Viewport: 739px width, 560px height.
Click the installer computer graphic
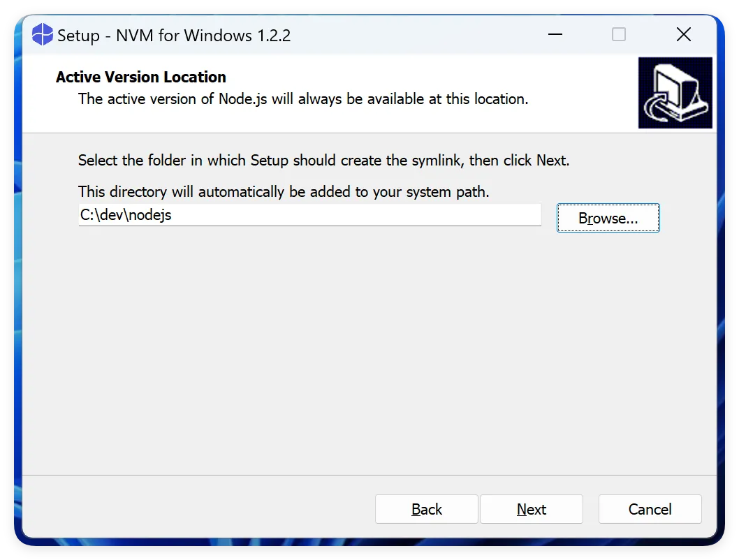pyautogui.click(x=675, y=93)
